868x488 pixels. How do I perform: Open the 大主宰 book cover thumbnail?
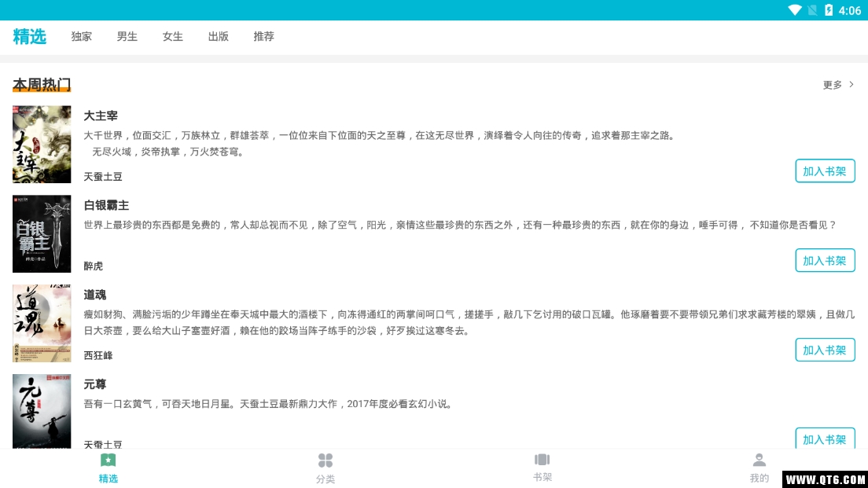tap(42, 144)
